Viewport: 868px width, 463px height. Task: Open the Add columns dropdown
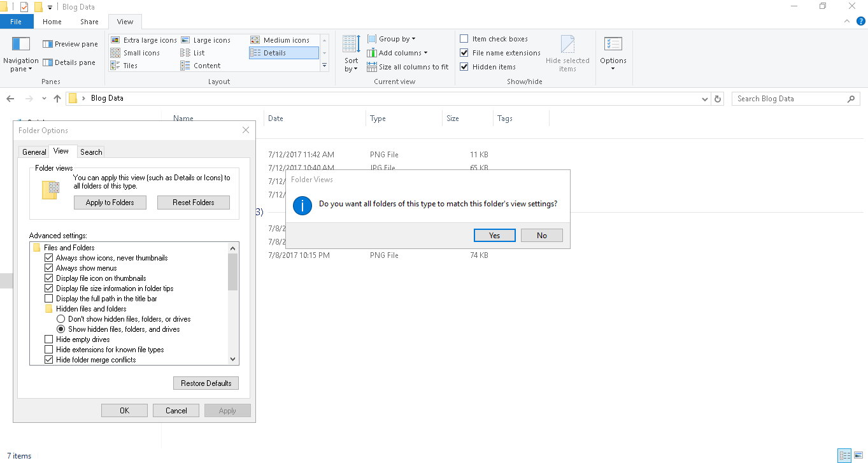click(397, 53)
